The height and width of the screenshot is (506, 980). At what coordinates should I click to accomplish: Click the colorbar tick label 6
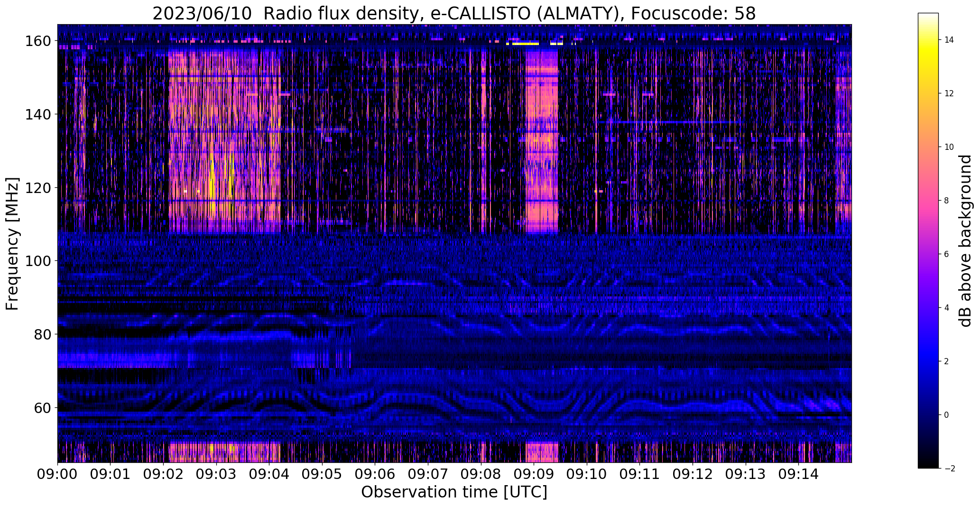(947, 254)
